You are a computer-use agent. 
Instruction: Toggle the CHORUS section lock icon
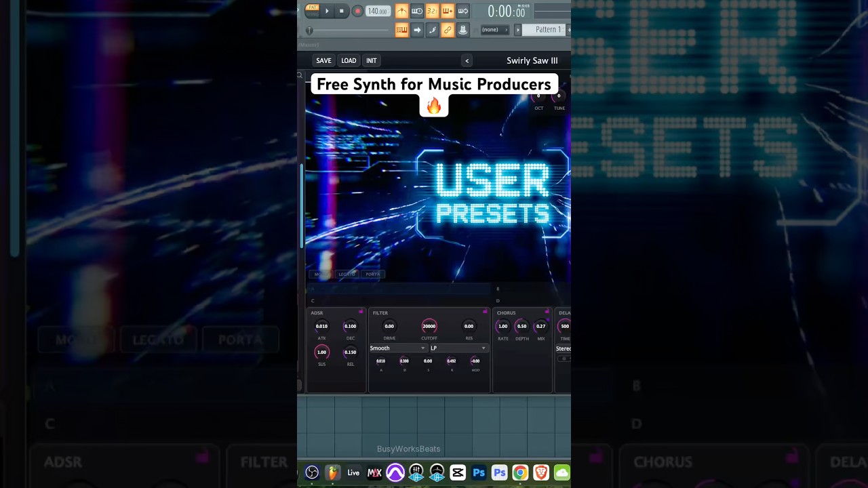click(x=547, y=312)
